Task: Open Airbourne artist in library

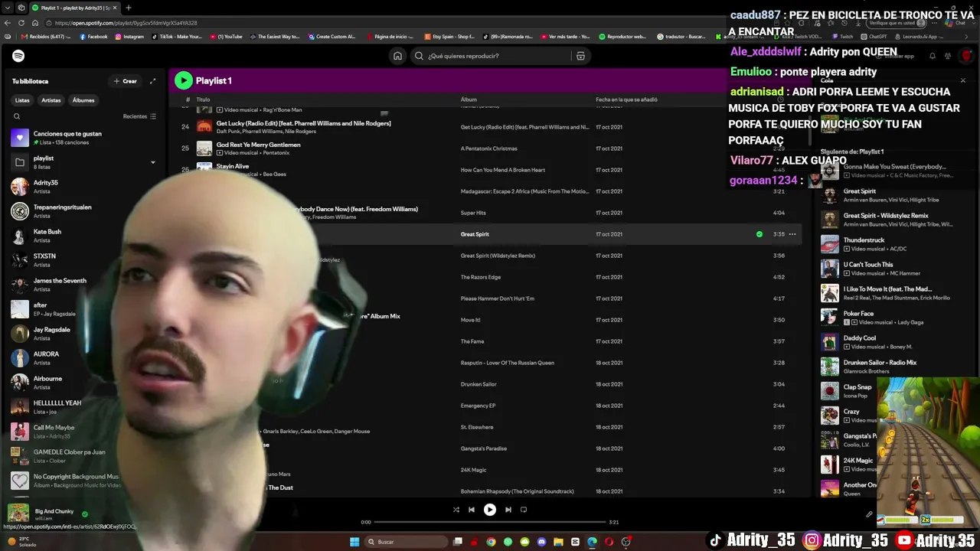Action: [x=84, y=383]
